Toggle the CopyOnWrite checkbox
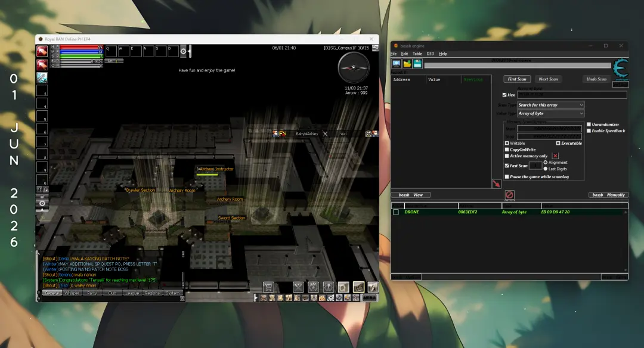 click(507, 150)
